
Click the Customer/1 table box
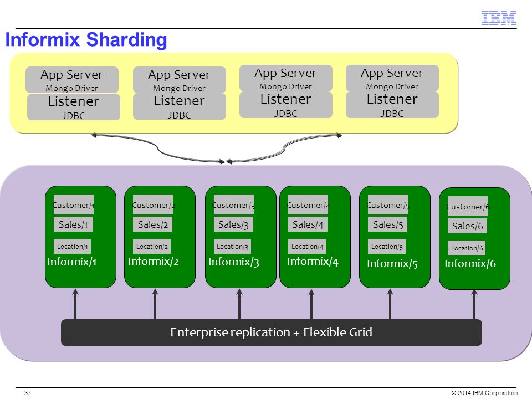(x=73, y=204)
